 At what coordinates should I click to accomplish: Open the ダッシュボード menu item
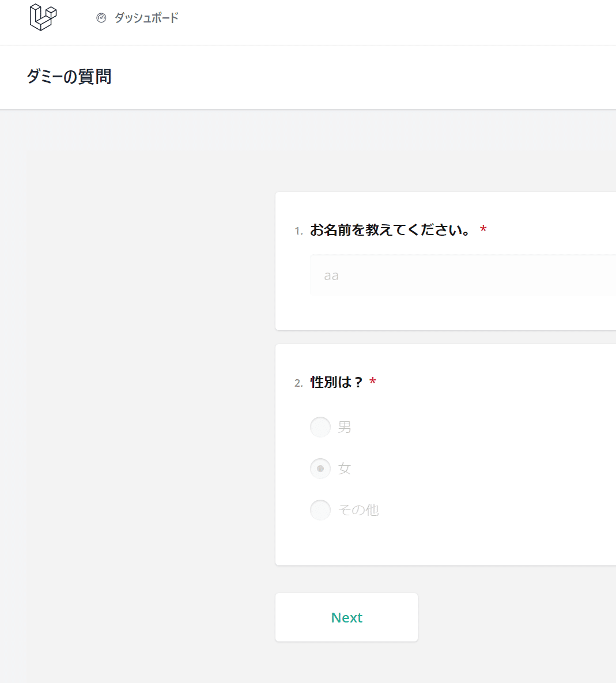tap(146, 18)
